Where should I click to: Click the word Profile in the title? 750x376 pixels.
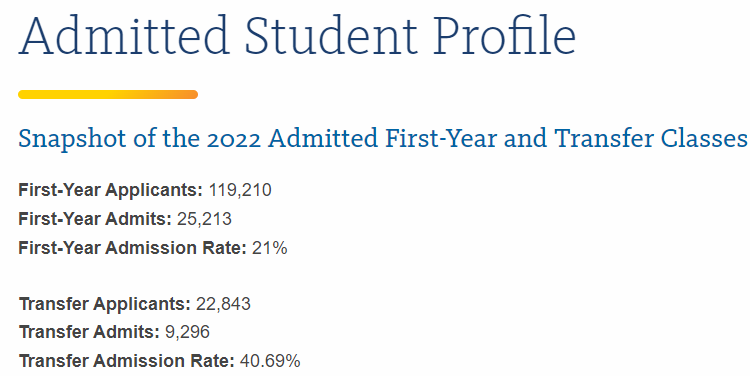[506, 36]
